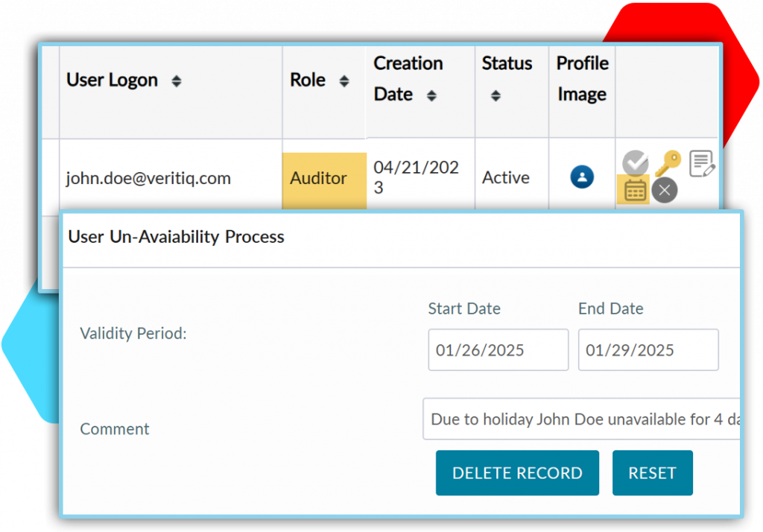Sort by User Logon column arrows

click(177, 81)
